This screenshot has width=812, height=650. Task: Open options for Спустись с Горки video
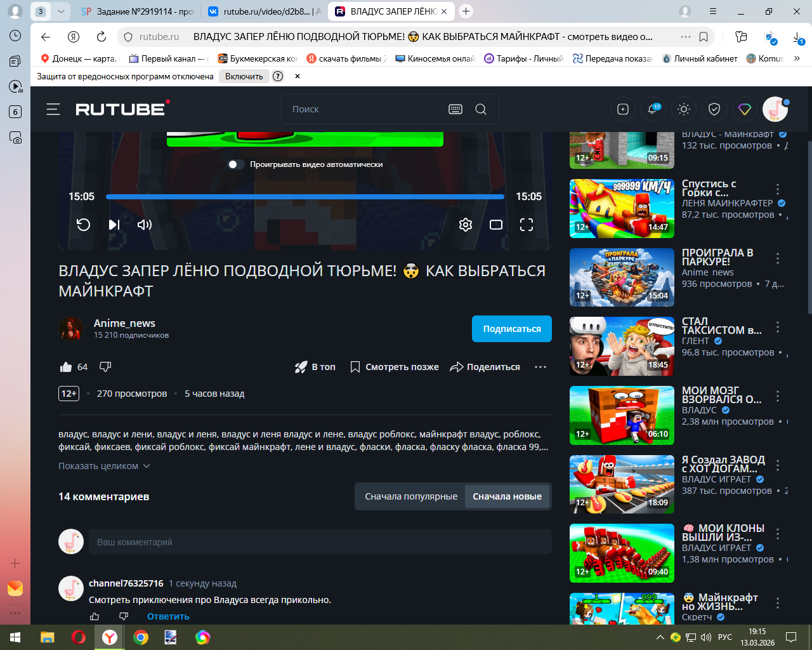tap(778, 189)
